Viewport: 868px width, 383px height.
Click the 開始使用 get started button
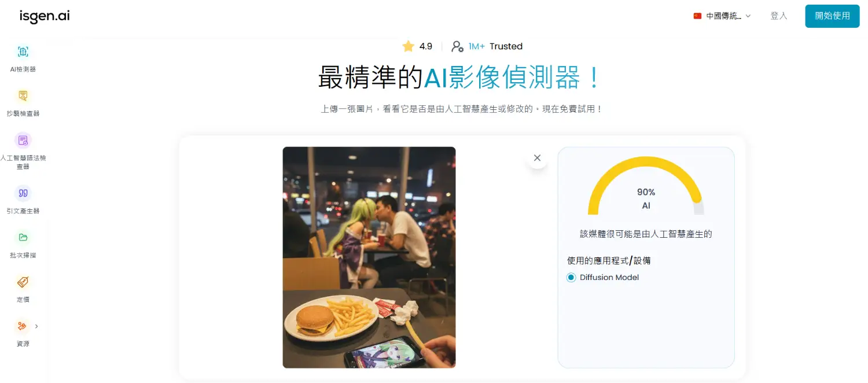click(832, 16)
